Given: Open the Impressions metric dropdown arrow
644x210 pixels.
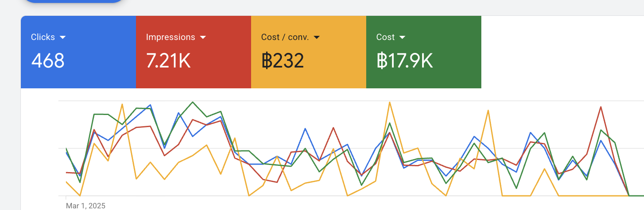Looking at the screenshot, I should 203,37.
